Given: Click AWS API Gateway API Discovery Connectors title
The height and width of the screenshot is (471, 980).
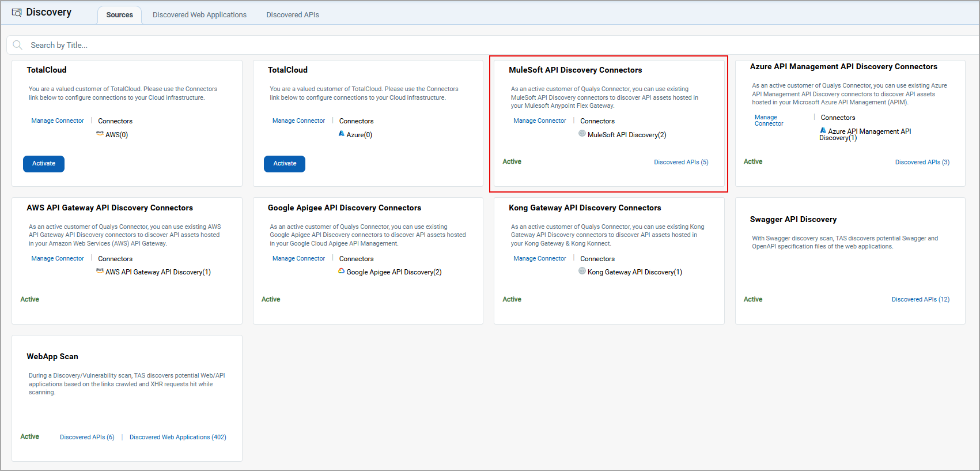Looking at the screenshot, I should [x=109, y=208].
